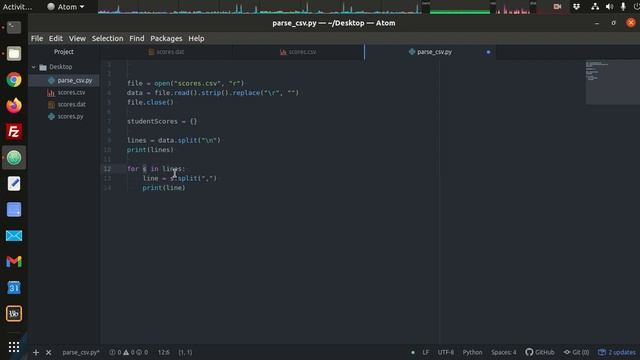Click the data file icon beside scores.dat
The height and width of the screenshot is (360, 640).
click(51, 104)
